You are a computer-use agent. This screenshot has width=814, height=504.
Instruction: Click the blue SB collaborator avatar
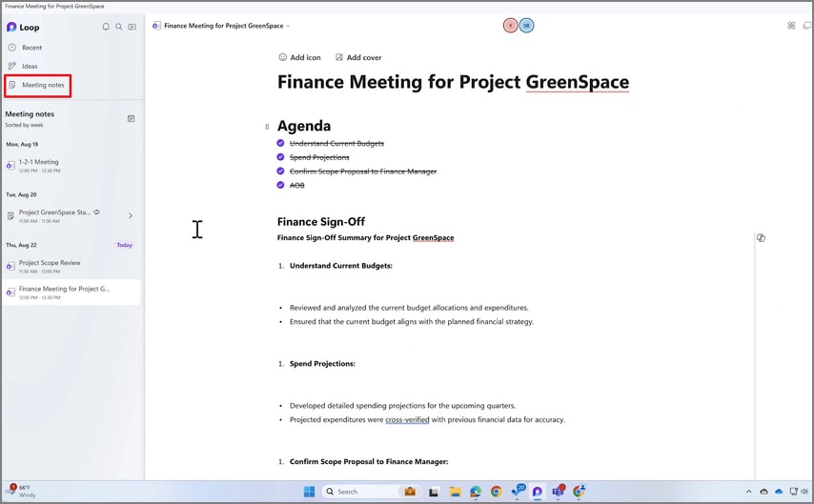click(x=526, y=26)
